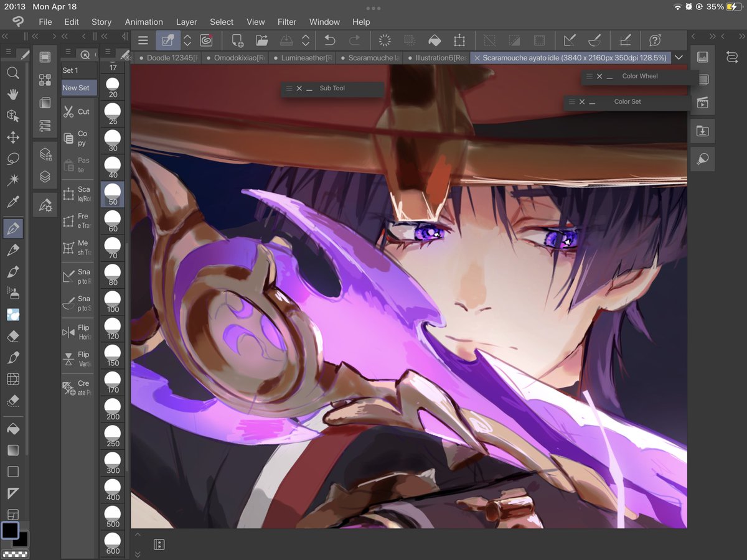
Task: Choose brush size 100 preset
Action: coord(113,302)
